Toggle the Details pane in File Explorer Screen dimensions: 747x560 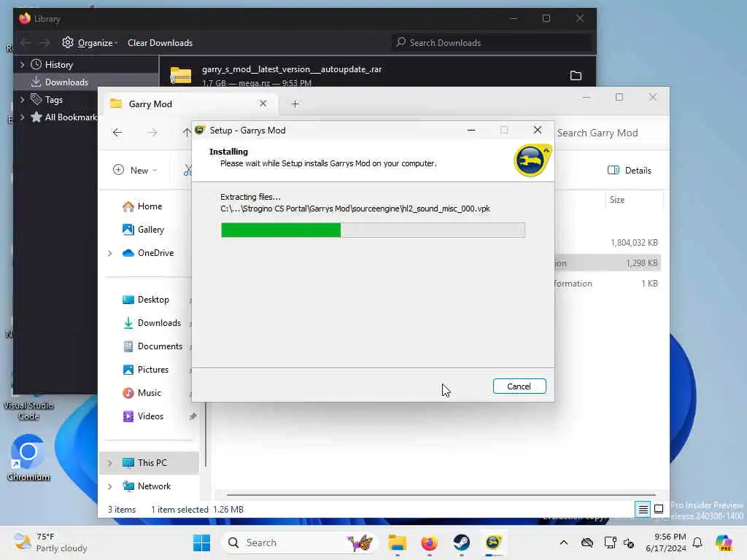(x=630, y=170)
